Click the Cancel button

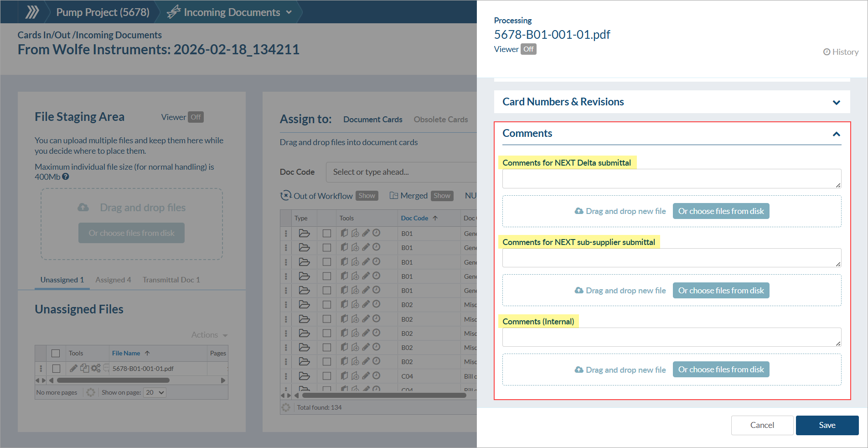click(x=762, y=425)
